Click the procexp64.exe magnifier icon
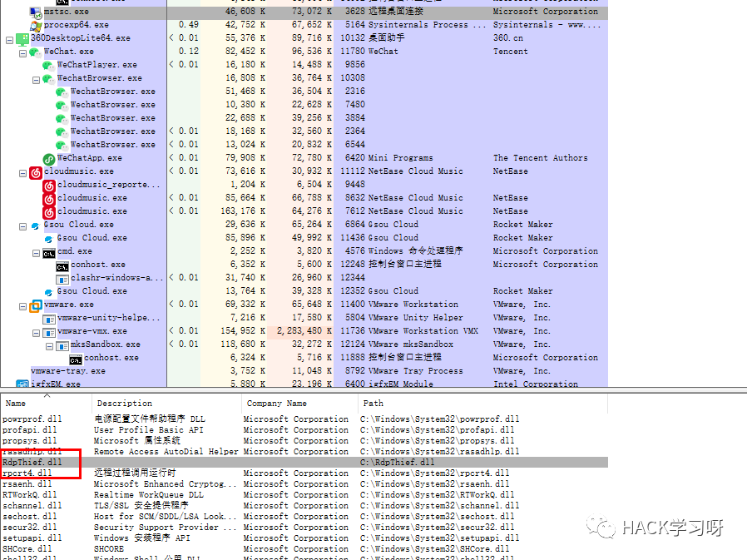This screenshot has height=560, width=747. (36, 25)
